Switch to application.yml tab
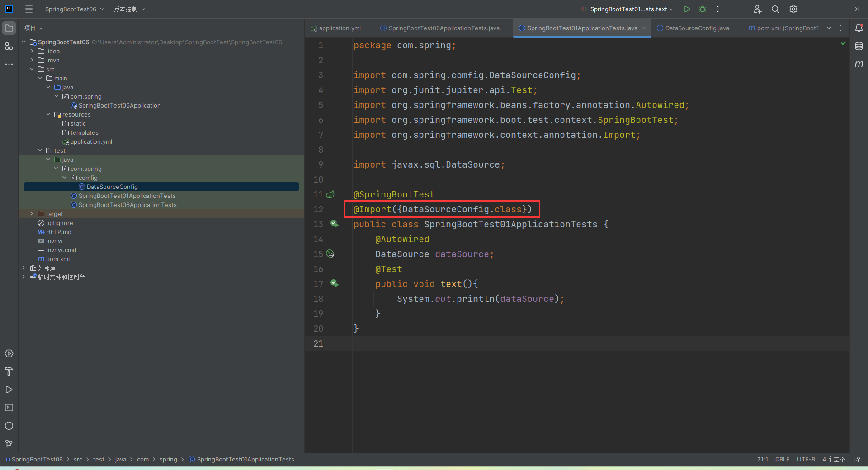Screen dimensions: 868x470 [336, 28]
